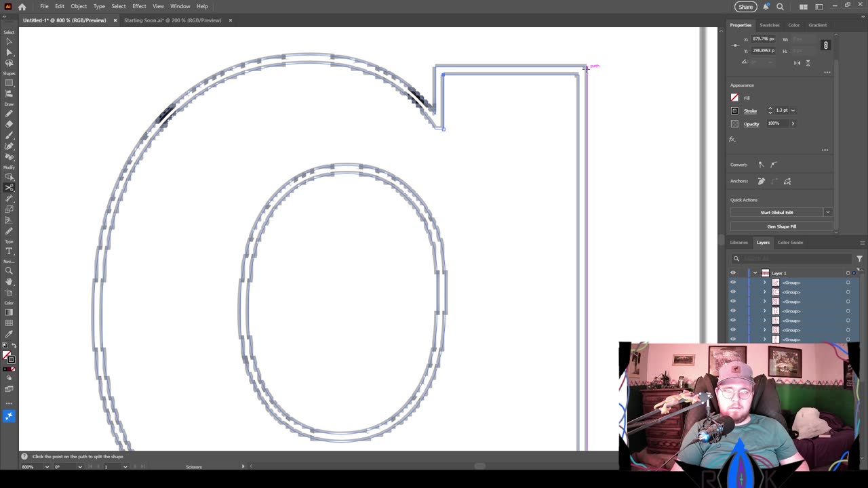Select the Direct Selection tool
The height and width of the screenshot is (488, 868).
pos(9,52)
